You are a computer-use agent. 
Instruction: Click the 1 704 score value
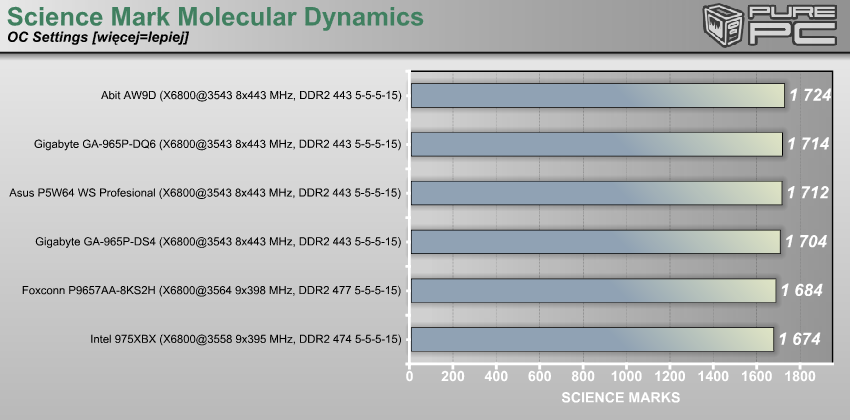tap(807, 241)
